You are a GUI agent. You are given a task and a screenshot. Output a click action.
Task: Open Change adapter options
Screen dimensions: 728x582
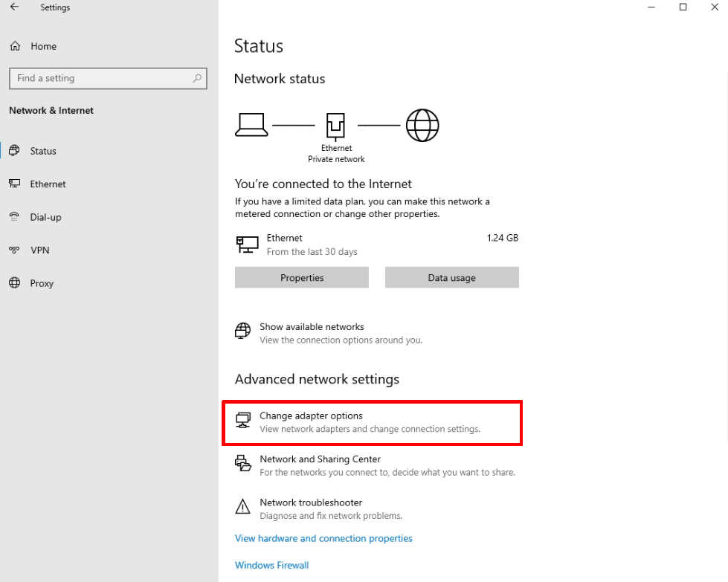(x=311, y=416)
